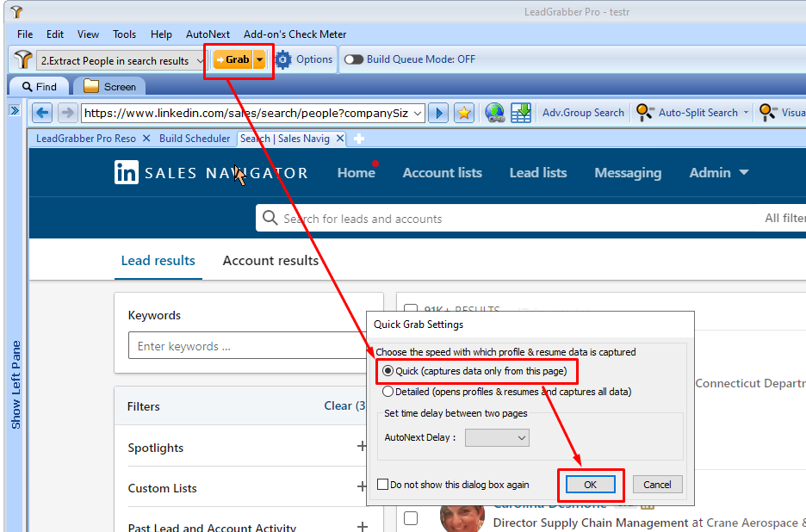Open Account lists page
This screenshot has width=806, height=532.
tap(442, 173)
